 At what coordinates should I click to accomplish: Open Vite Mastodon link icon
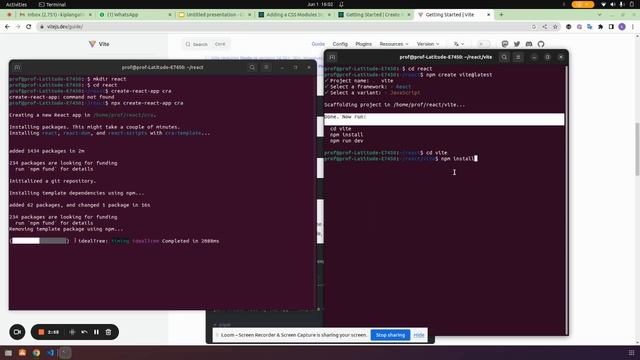click(505, 44)
